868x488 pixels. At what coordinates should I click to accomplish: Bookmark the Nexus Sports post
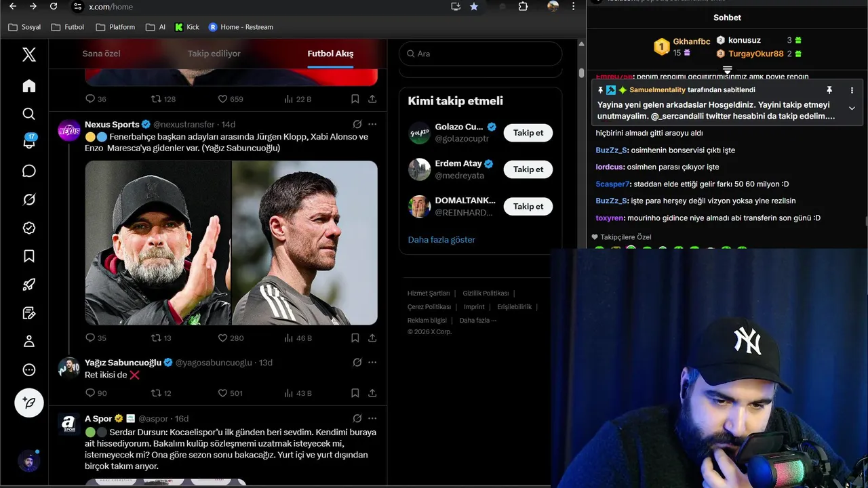pyautogui.click(x=355, y=338)
